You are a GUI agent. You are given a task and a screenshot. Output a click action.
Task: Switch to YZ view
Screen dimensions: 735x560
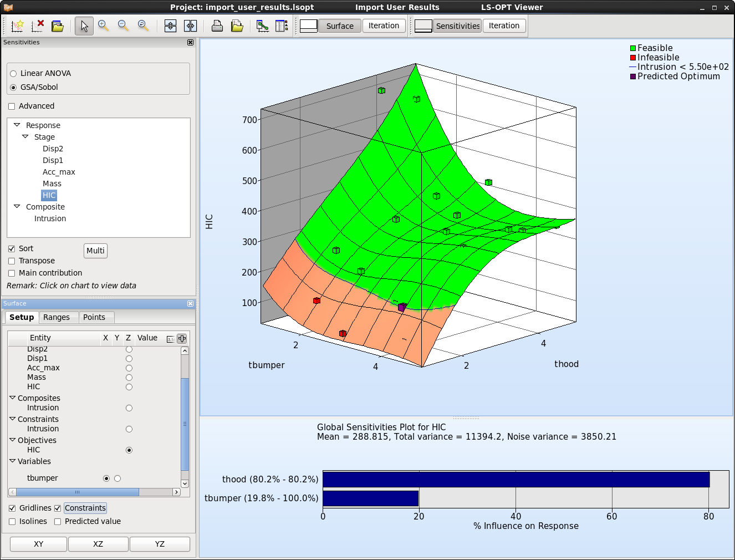pos(160,544)
